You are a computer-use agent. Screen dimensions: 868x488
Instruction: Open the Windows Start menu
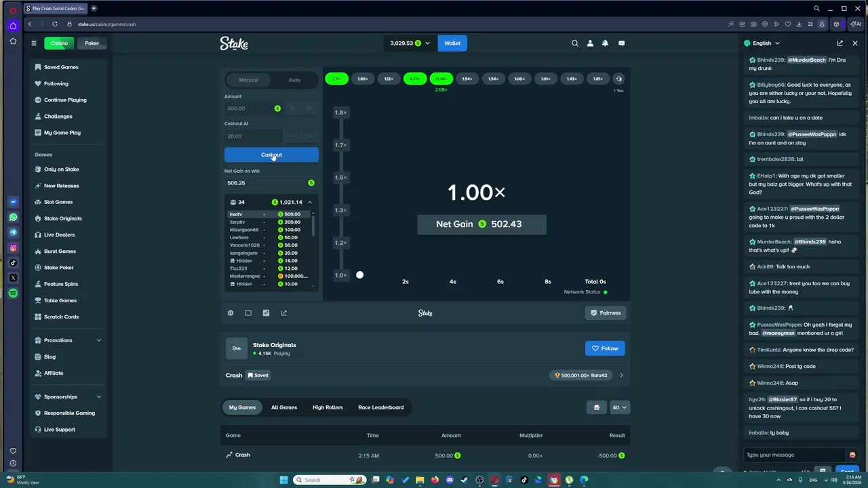click(x=283, y=480)
